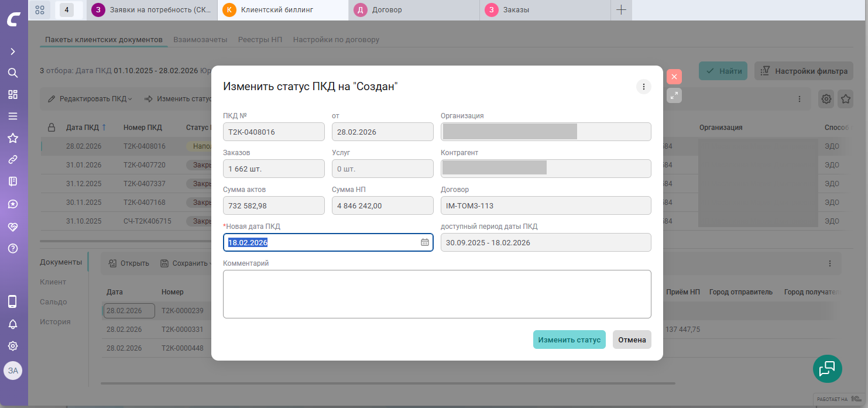Open the mobile phone icon in the sidebar
The height and width of the screenshot is (408, 868).
13,301
